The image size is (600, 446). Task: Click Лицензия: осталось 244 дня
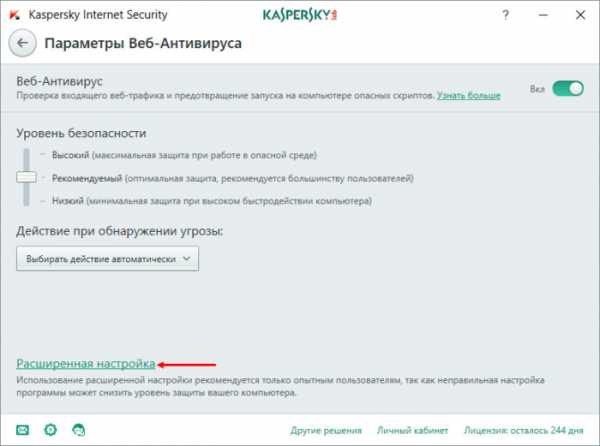(524, 430)
